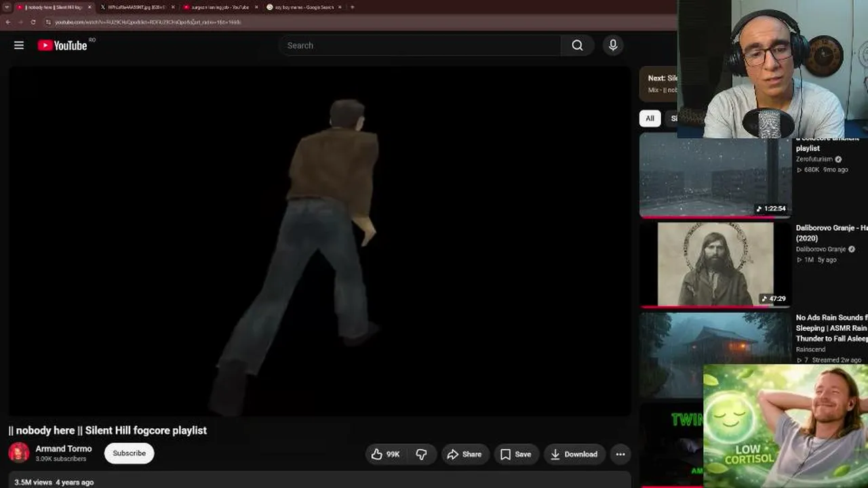View site information icon in address bar
This screenshot has width=868, height=488.
[x=48, y=22]
